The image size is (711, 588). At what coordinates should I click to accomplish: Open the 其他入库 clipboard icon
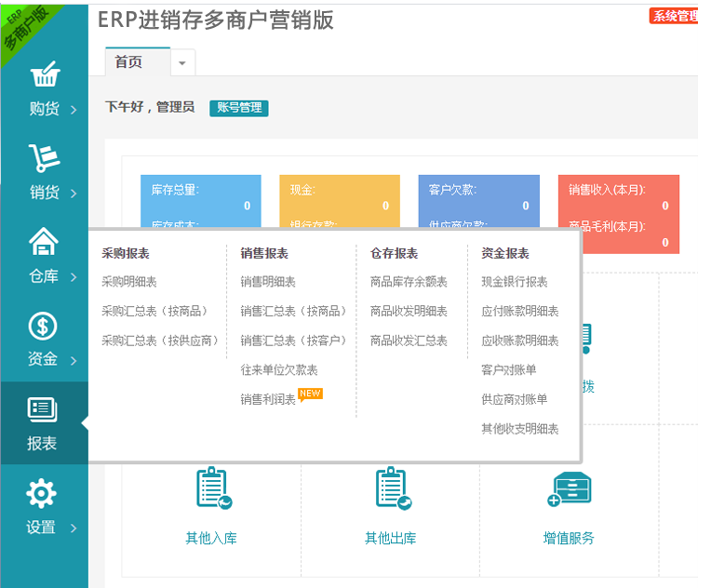click(x=213, y=488)
